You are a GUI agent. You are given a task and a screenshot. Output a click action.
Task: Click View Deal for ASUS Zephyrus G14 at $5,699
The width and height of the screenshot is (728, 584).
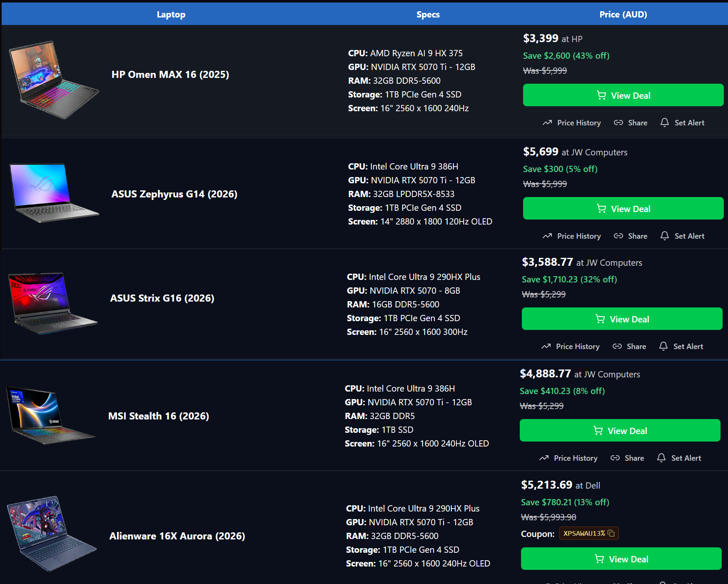(x=623, y=209)
